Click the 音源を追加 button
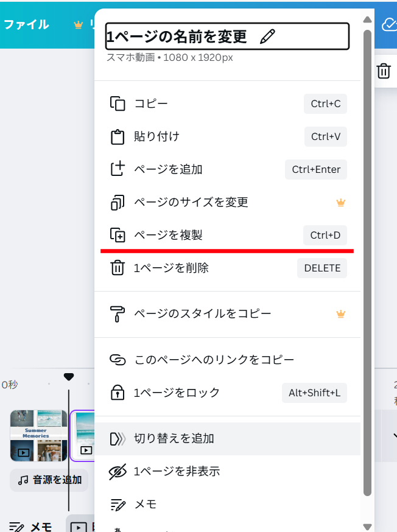The image size is (397, 532). [x=49, y=480]
